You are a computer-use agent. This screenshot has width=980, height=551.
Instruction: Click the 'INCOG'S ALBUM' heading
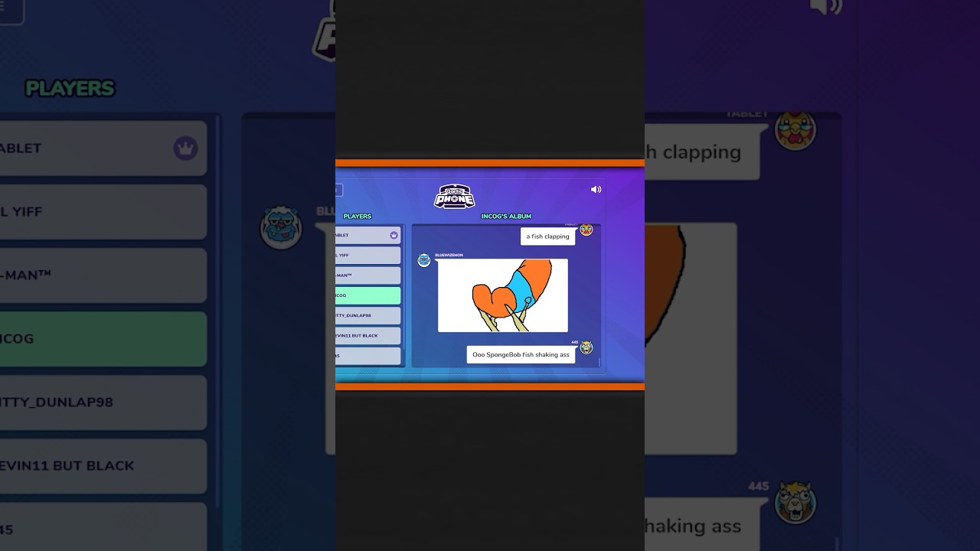click(x=506, y=217)
